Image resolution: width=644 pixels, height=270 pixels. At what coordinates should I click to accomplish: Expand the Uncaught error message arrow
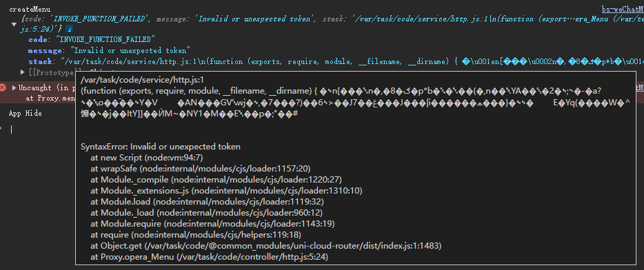14,87
